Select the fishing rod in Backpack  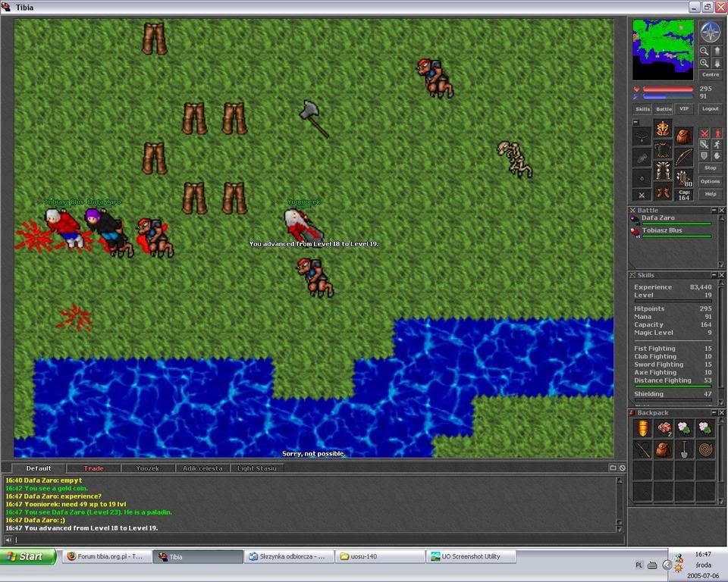click(x=642, y=449)
